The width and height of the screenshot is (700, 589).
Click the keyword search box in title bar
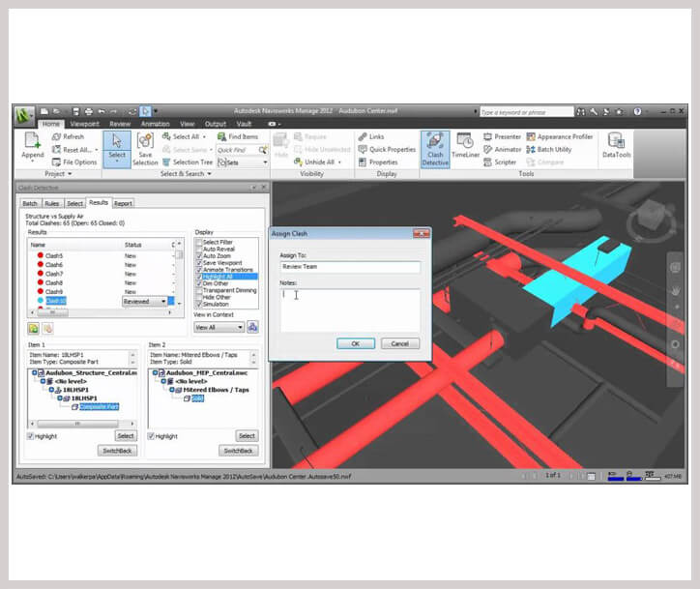click(x=527, y=112)
